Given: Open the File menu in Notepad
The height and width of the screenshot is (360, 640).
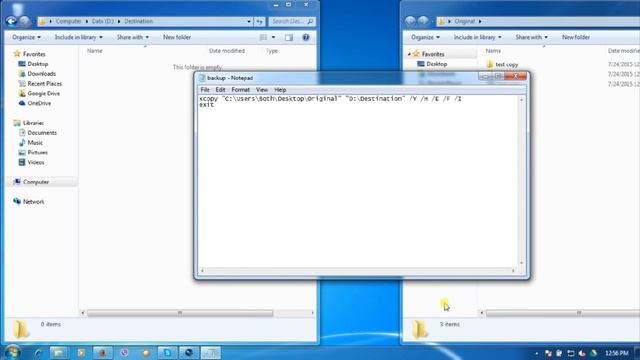Looking at the screenshot, I should pos(205,90).
